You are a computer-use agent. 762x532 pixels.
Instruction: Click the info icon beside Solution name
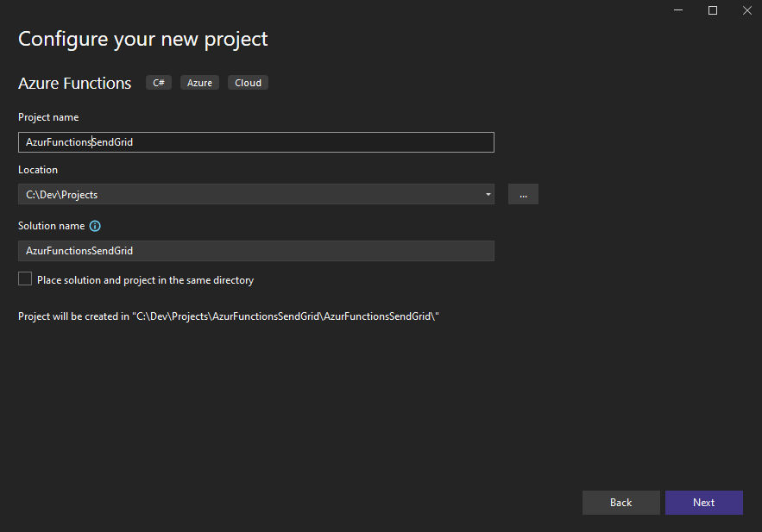click(x=94, y=225)
